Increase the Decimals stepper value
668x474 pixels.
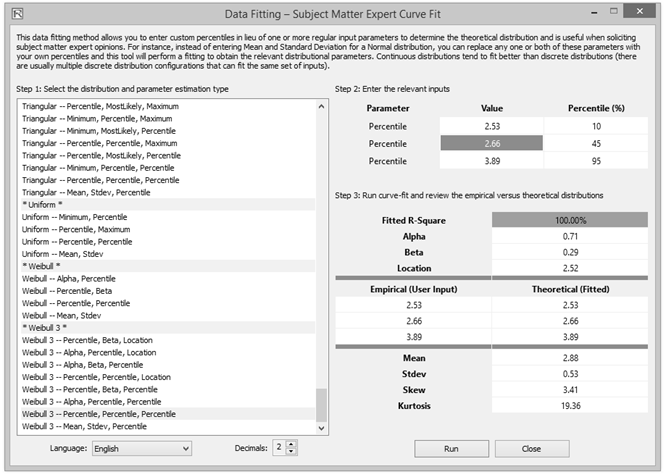click(x=291, y=444)
